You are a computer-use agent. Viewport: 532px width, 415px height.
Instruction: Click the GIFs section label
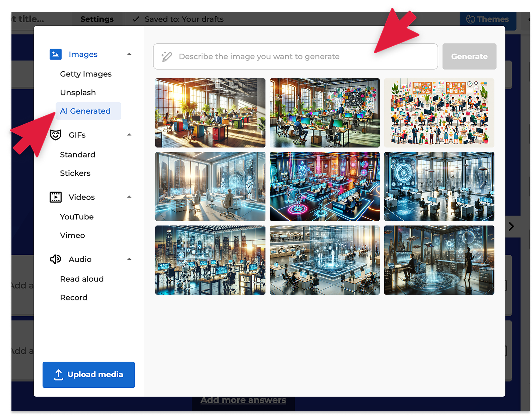(x=77, y=135)
